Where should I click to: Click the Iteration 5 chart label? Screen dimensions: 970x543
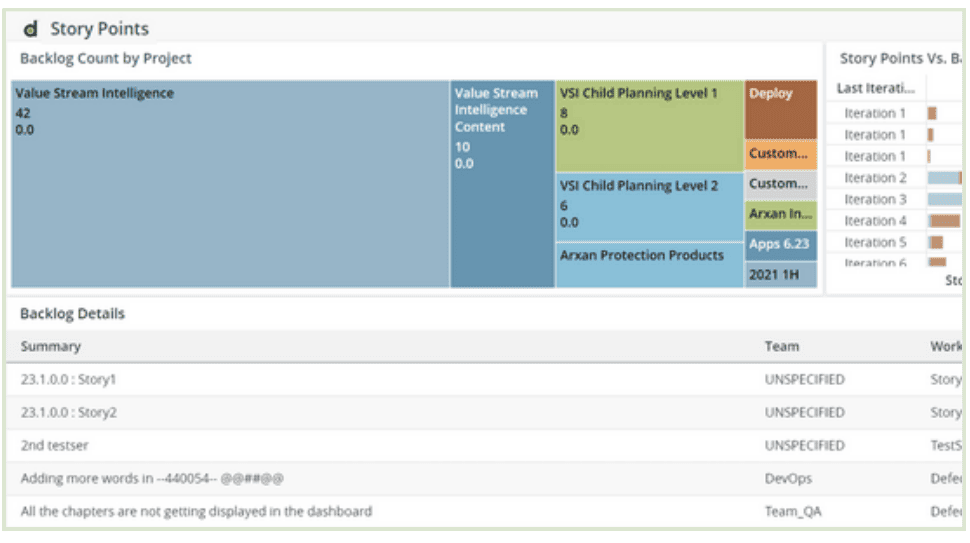click(875, 242)
